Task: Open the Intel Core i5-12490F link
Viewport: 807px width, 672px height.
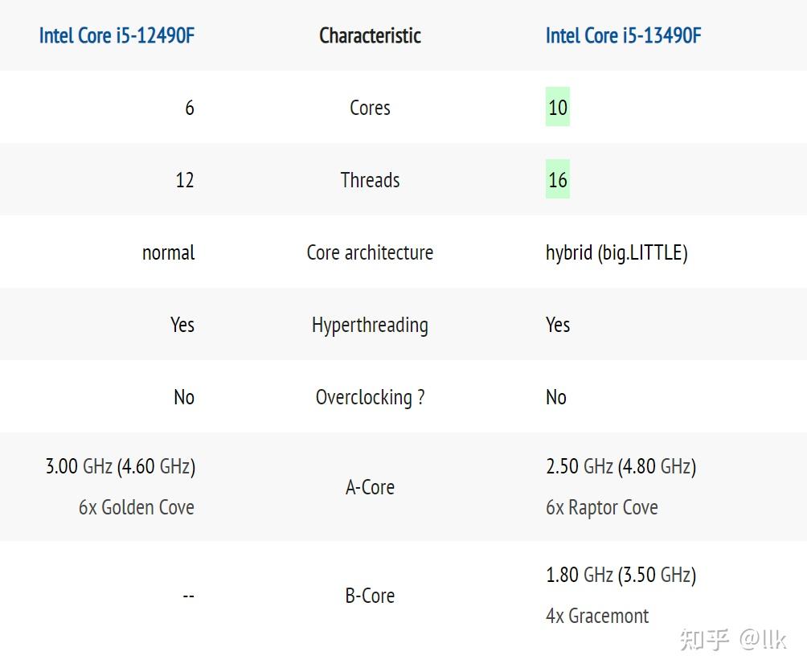Action: pos(117,35)
